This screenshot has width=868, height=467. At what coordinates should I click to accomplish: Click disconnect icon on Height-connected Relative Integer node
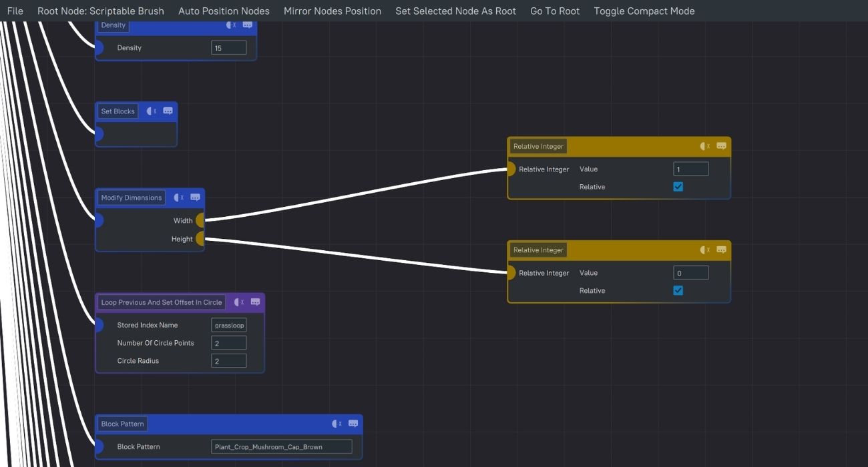tap(705, 250)
